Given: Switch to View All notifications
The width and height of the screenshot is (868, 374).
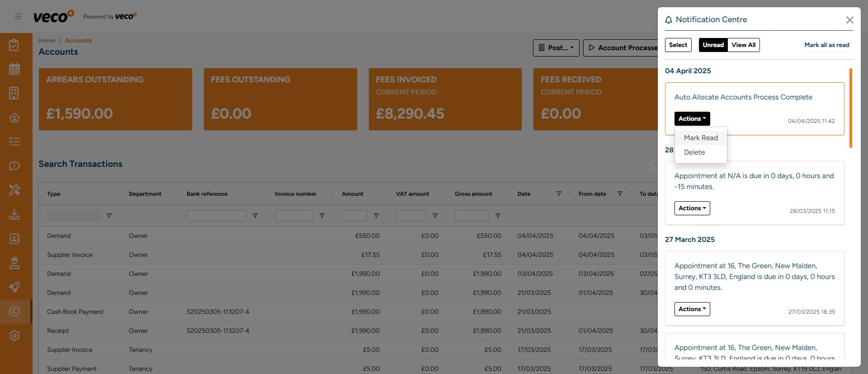Looking at the screenshot, I should tap(743, 45).
